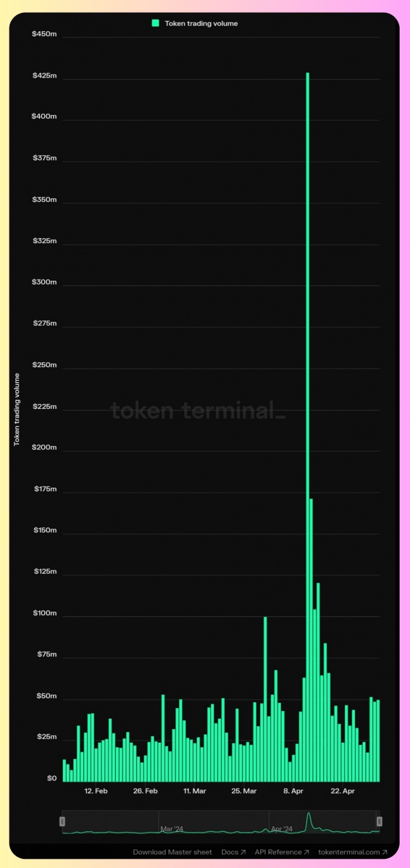The image size is (410, 868).
Task: Click the arrow icon after tokenterminal.com
Action: pos(385,852)
